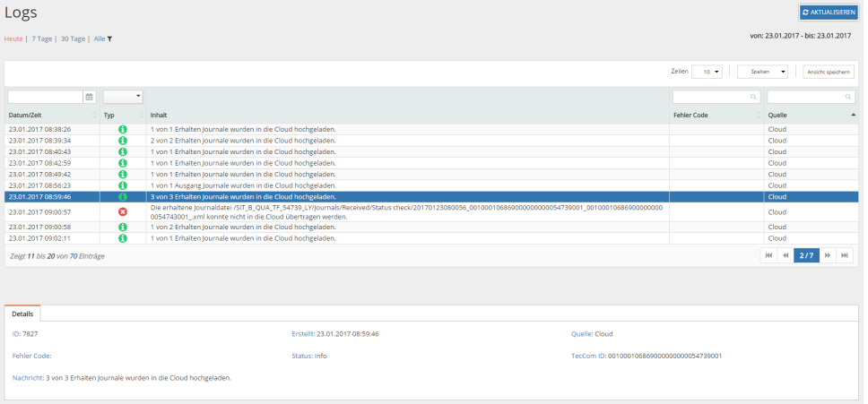Click the info icon in the 08:38:26 row

[123, 129]
